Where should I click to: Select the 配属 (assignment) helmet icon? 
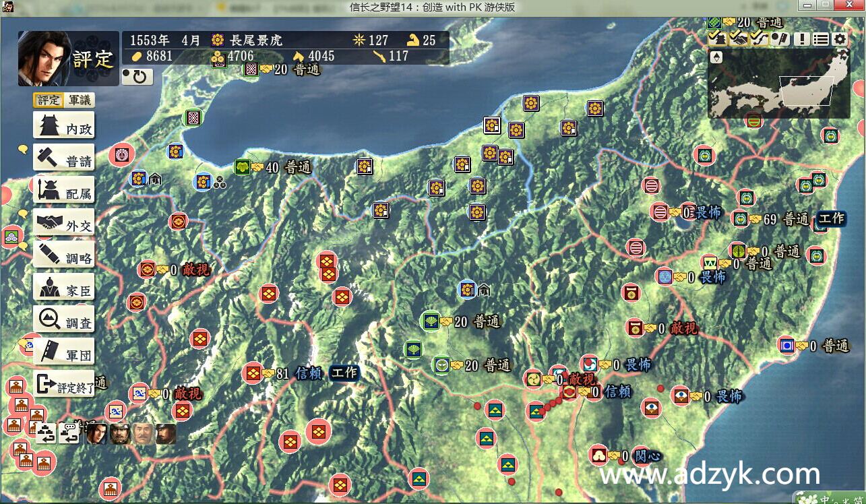64,189
